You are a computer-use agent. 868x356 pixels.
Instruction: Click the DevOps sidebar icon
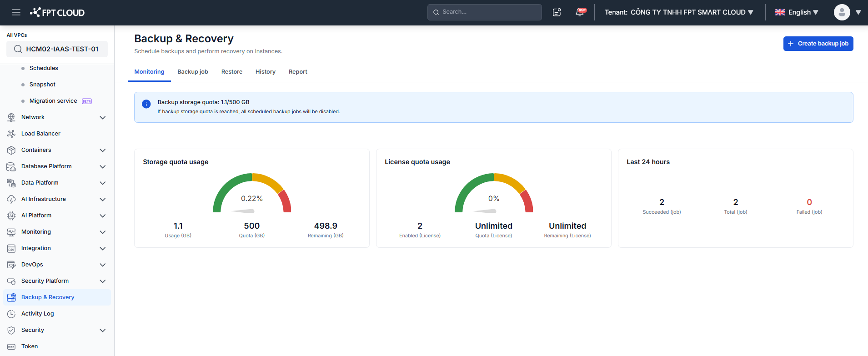point(11,265)
